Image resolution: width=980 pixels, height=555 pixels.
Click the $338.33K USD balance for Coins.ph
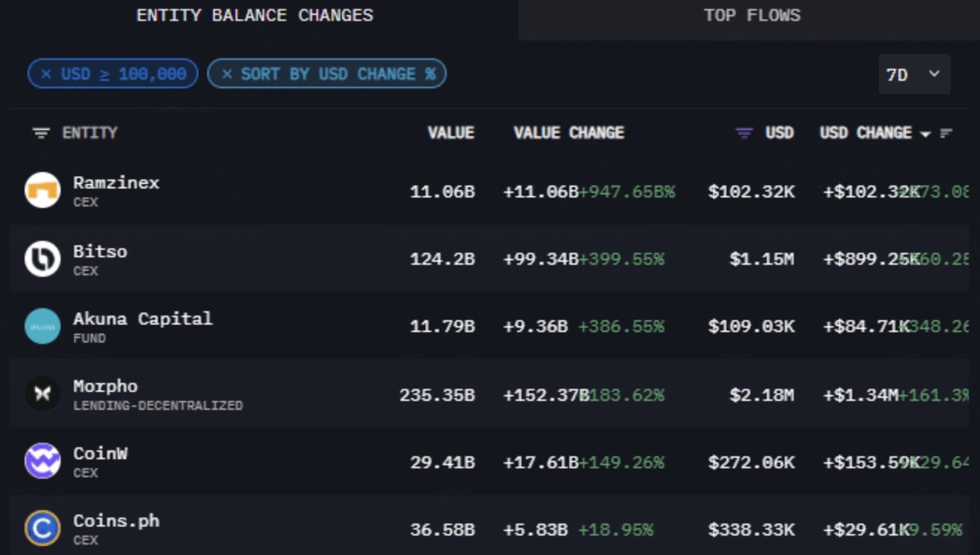751,530
